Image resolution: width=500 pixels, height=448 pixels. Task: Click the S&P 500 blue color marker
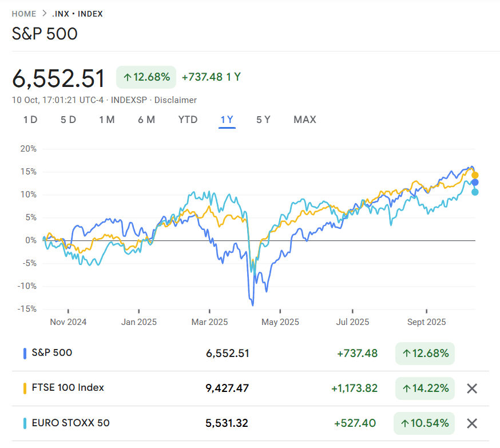click(x=25, y=353)
